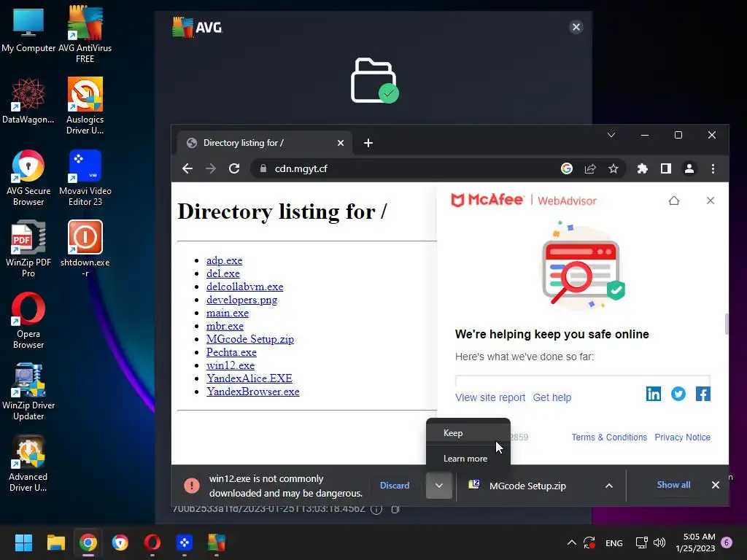Viewport: 747px width, 560px height.
Task: Open DataWagon desktop shortcut
Action: 28,101
